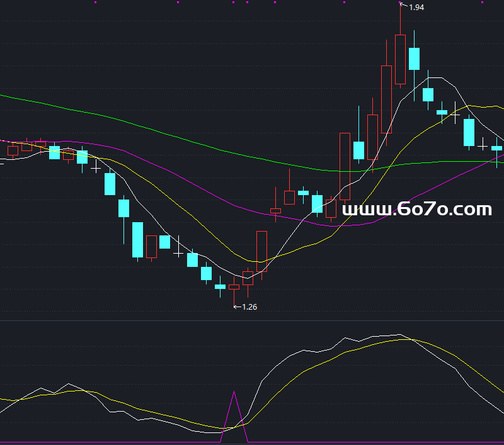The image size is (504, 445).
Task: Select the candlestick bottoming at 1.26
Action: 234,292
